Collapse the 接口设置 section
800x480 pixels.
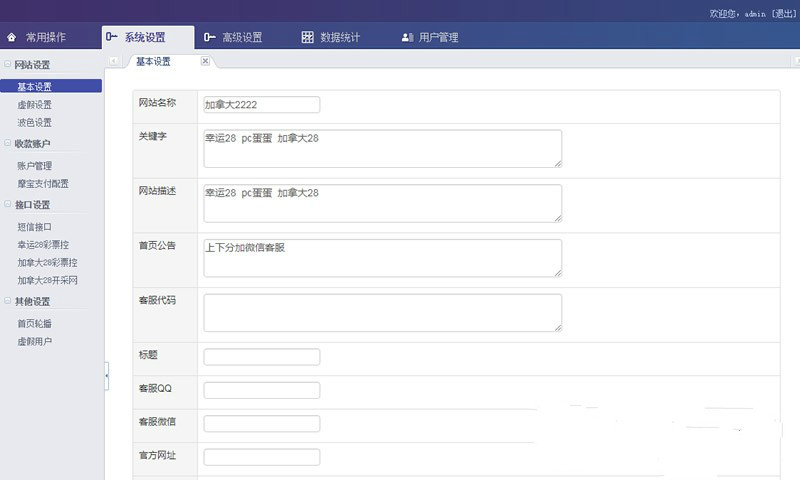tap(8, 204)
